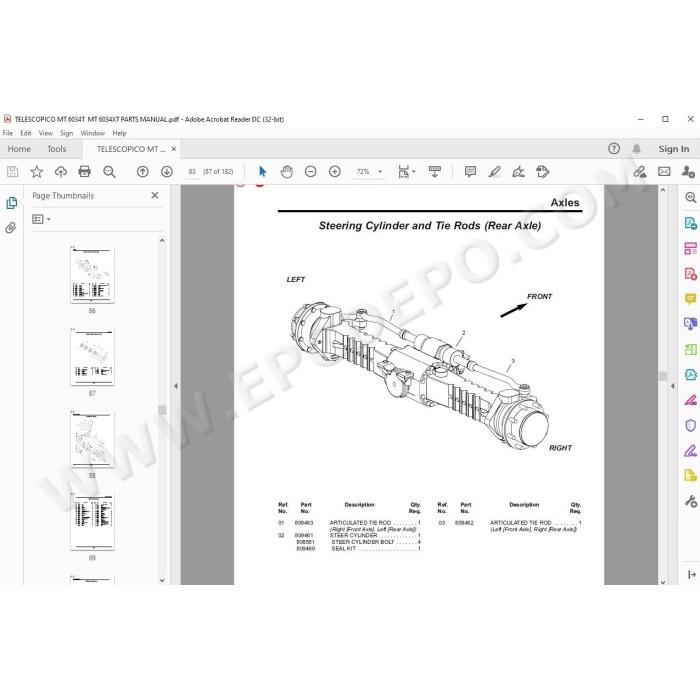Show the page thumbnails panel icon
Screen dimensions: 700x700
(x=12, y=203)
